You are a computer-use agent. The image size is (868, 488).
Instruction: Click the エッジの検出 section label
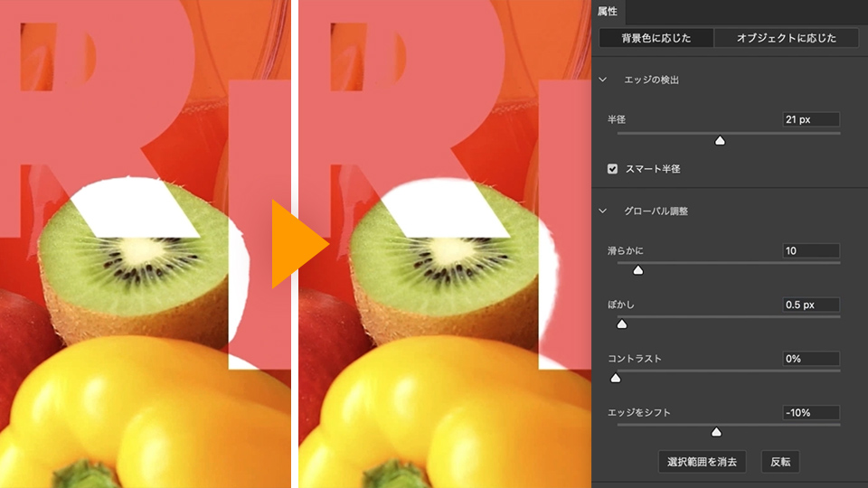(652, 80)
